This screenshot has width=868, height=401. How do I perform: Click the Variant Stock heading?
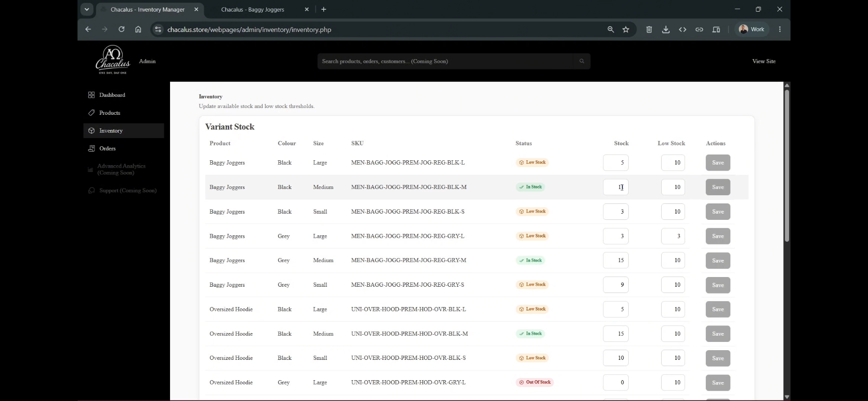[230, 127]
